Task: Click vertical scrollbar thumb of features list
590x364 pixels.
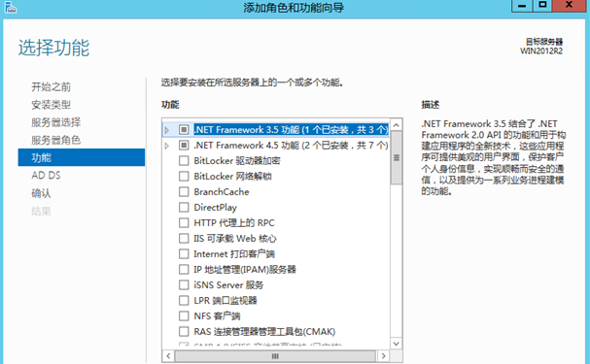Action: pyautogui.click(x=397, y=157)
